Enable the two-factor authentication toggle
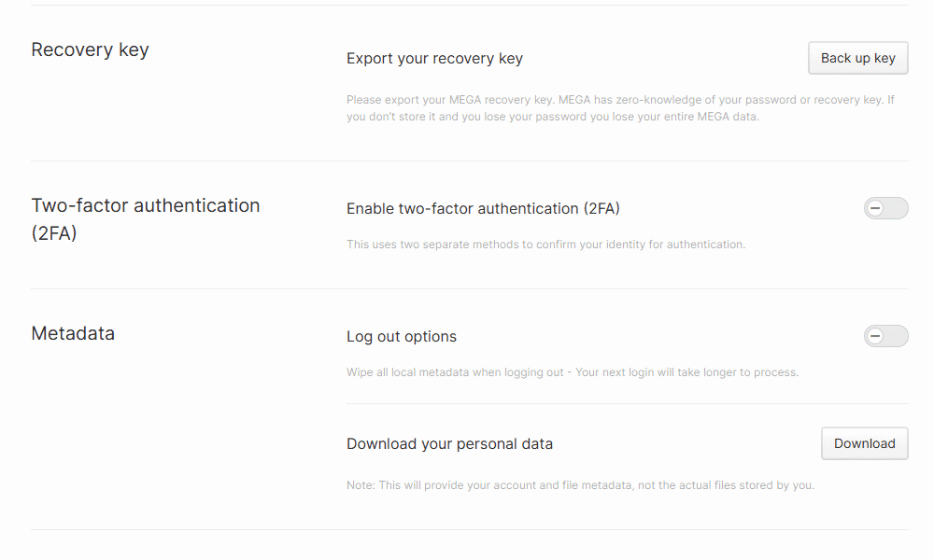Screen dimensions: 934x560 click(885, 208)
